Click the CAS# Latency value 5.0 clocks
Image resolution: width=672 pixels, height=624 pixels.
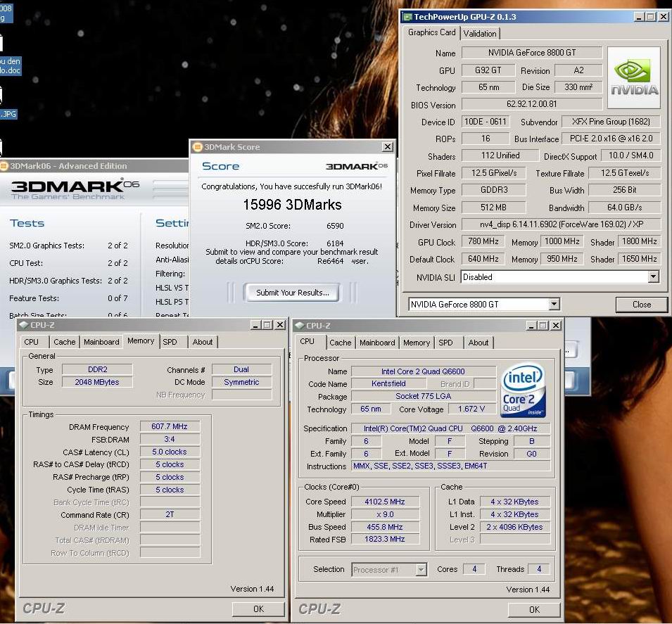pyautogui.click(x=170, y=452)
